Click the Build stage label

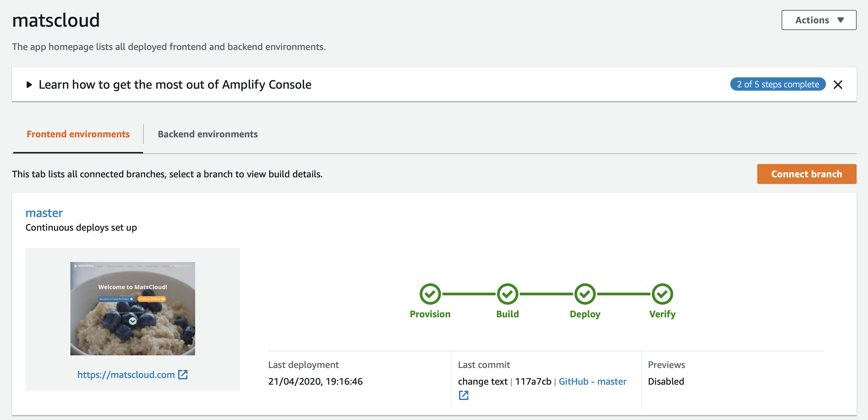point(507,314)
